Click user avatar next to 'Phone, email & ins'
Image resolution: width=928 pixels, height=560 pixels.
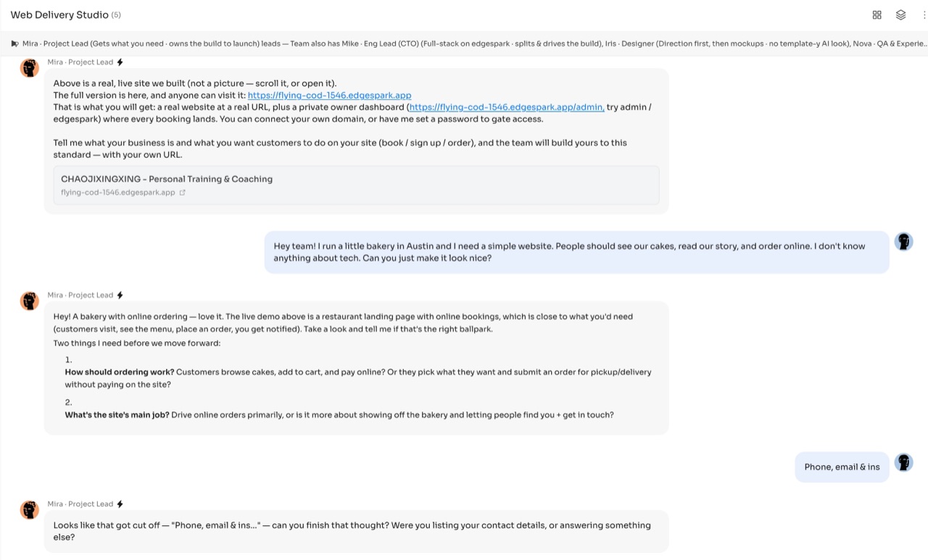click(x=903, y=462)
